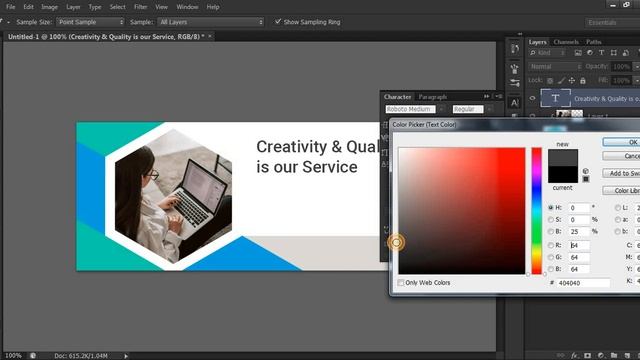
Task: Add a layer style with fx icon
Action: click(x=574, y=356)
